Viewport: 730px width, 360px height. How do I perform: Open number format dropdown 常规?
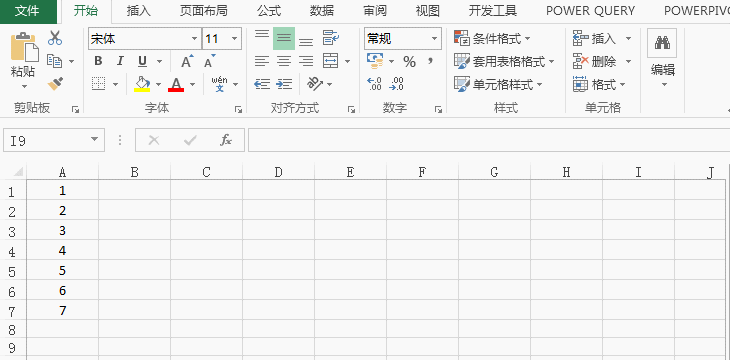point(434,39)
